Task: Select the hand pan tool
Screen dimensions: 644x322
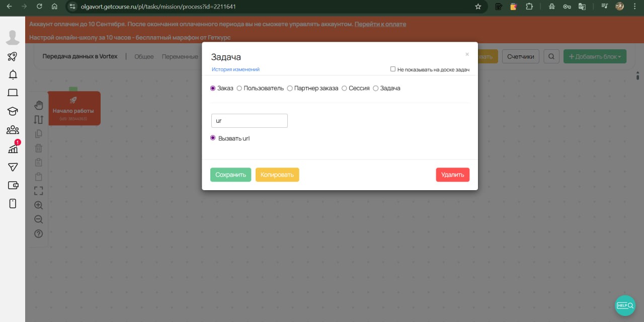Action: coord(39,105)
